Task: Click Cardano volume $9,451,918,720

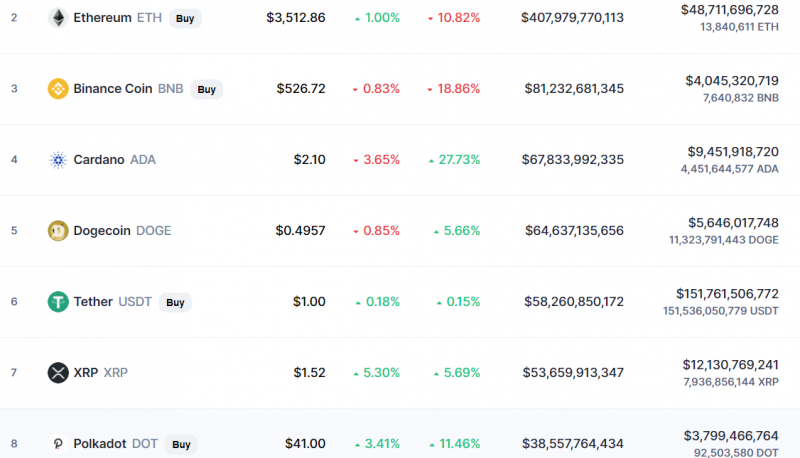Action: [x=733, y=151]
